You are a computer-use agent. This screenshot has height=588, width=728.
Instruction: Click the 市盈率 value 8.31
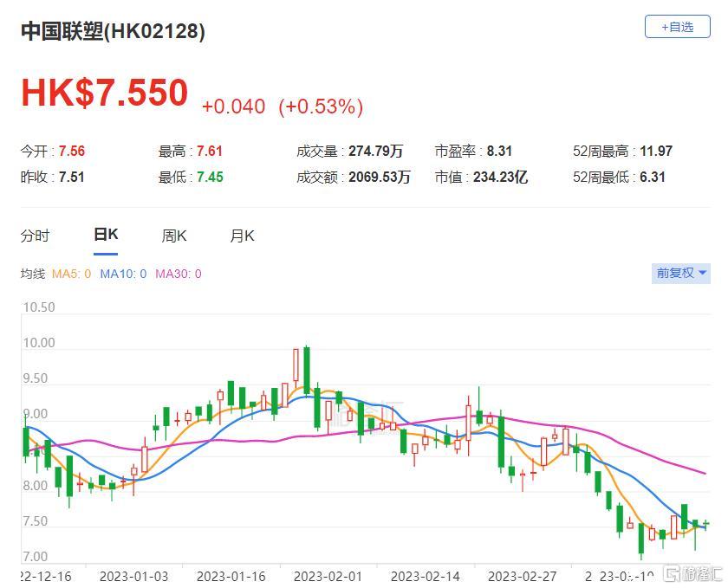pos(499,151)
